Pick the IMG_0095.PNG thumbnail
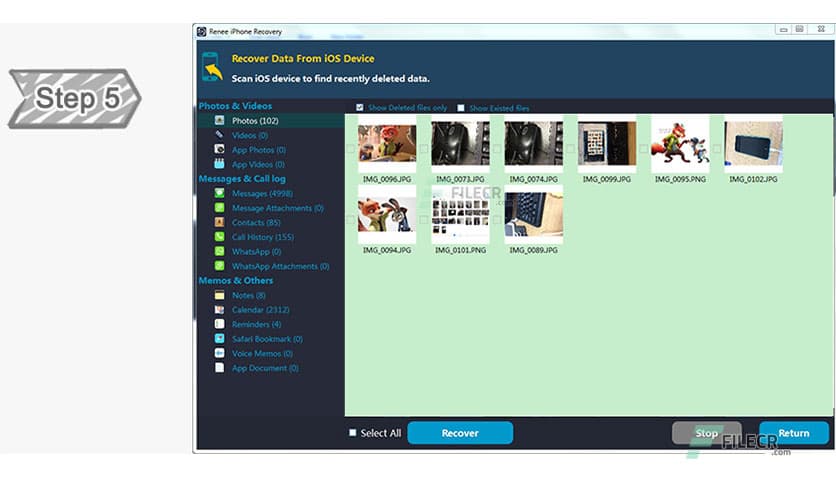Image resolution: width=836 pixels, height=484 pixels. pyautogui.click(x=680, y=143)
